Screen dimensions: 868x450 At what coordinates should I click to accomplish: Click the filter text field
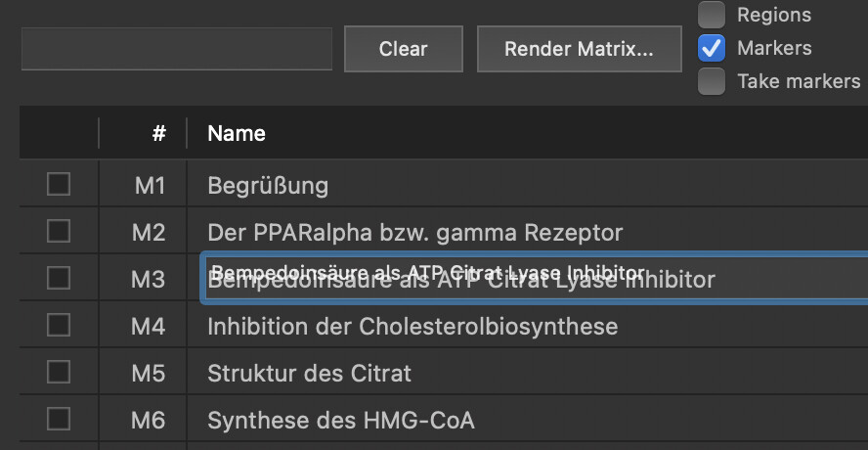click(177, 49)
